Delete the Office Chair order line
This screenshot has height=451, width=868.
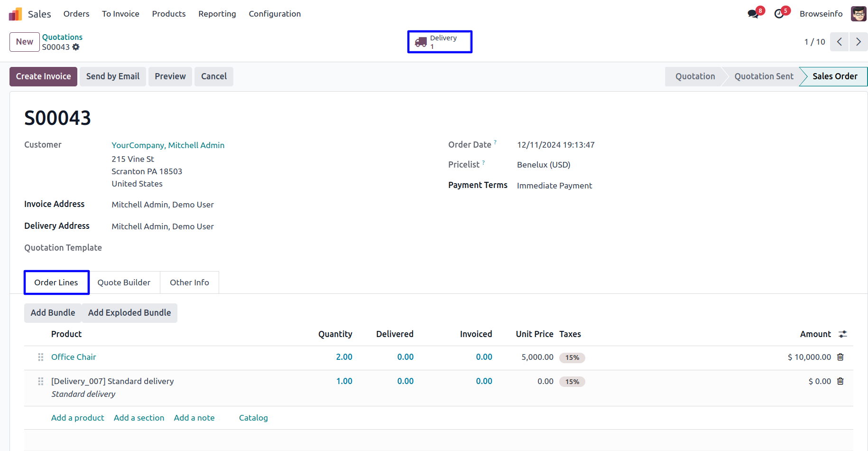coord(840,357)
